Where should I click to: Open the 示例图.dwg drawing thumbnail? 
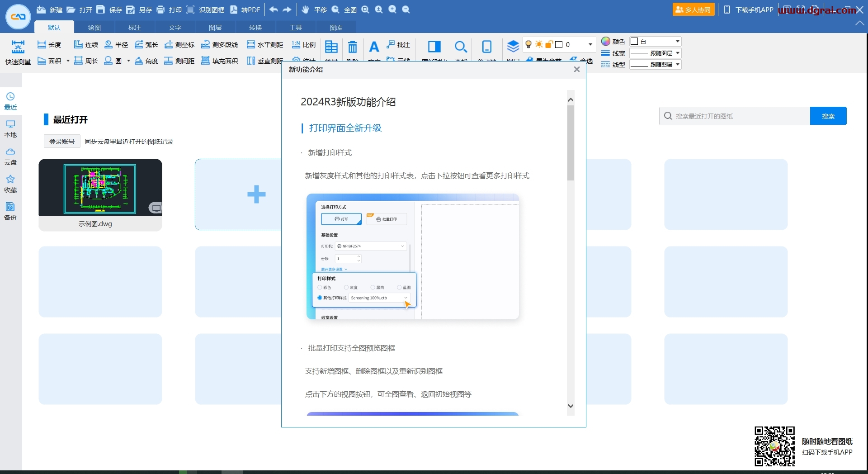pyautogui.click(x=100, y=188)
